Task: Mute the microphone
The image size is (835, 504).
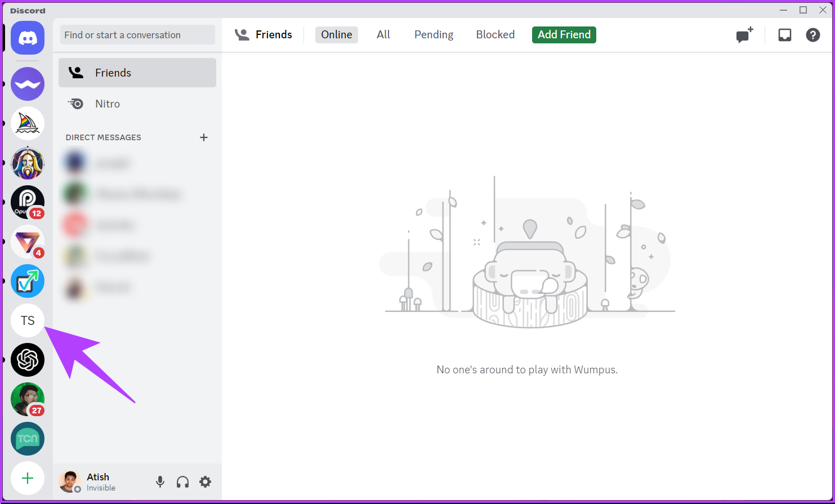Action: click(160, 481)
